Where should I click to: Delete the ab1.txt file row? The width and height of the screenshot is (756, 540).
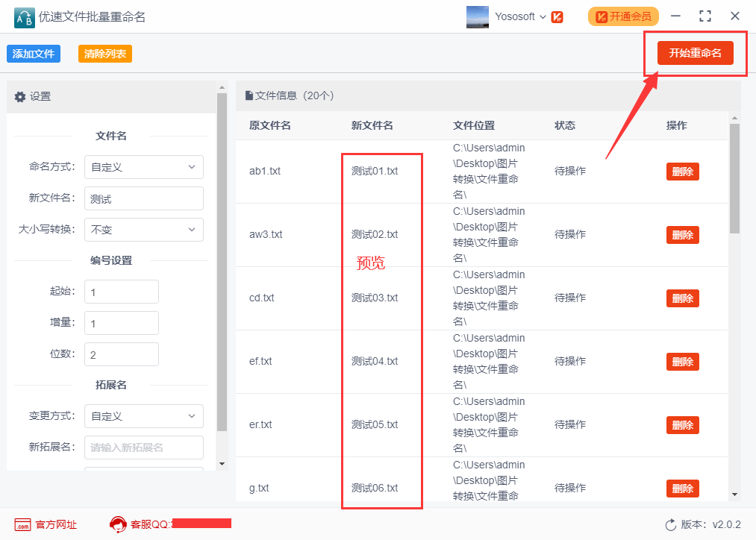click(x=682, y=172)
